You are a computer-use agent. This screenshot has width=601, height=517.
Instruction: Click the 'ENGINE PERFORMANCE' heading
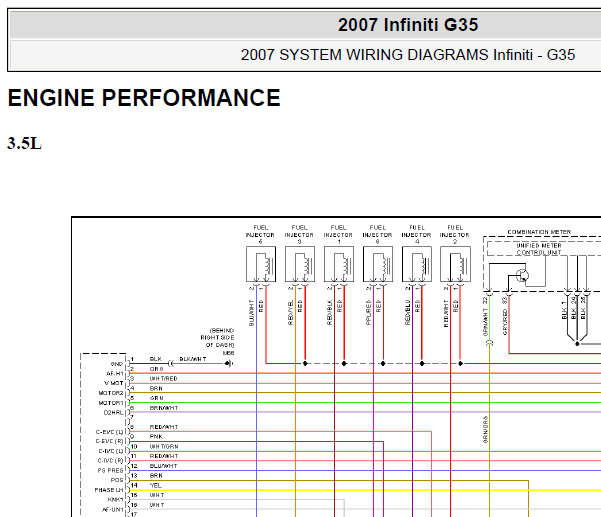(144, 98)
